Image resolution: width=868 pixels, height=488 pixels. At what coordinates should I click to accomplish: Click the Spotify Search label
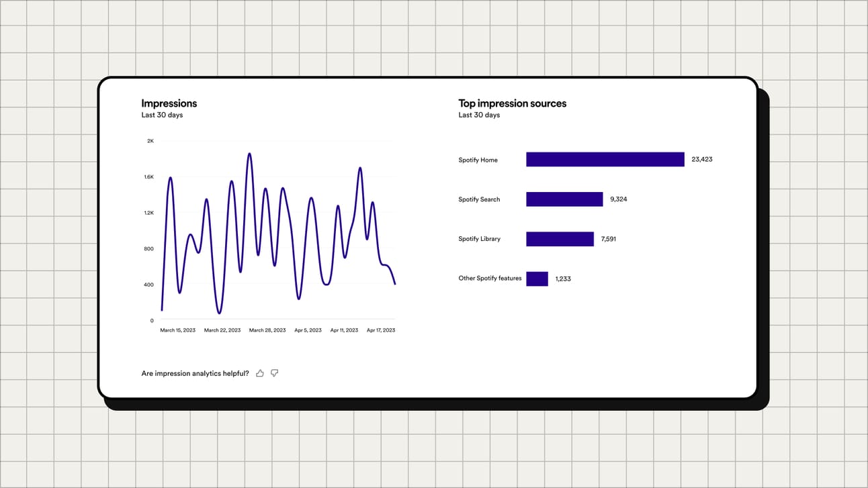click(x=479, y=199)
